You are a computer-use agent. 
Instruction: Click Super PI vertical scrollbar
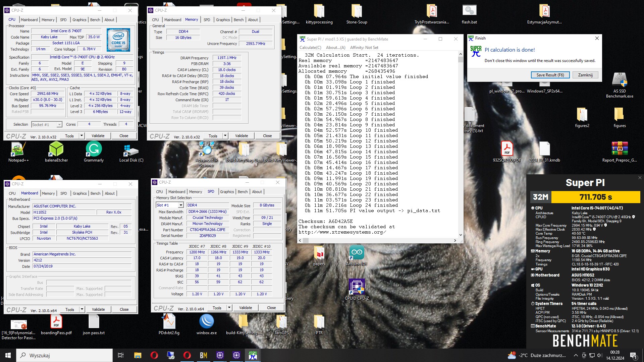point(461,144)
